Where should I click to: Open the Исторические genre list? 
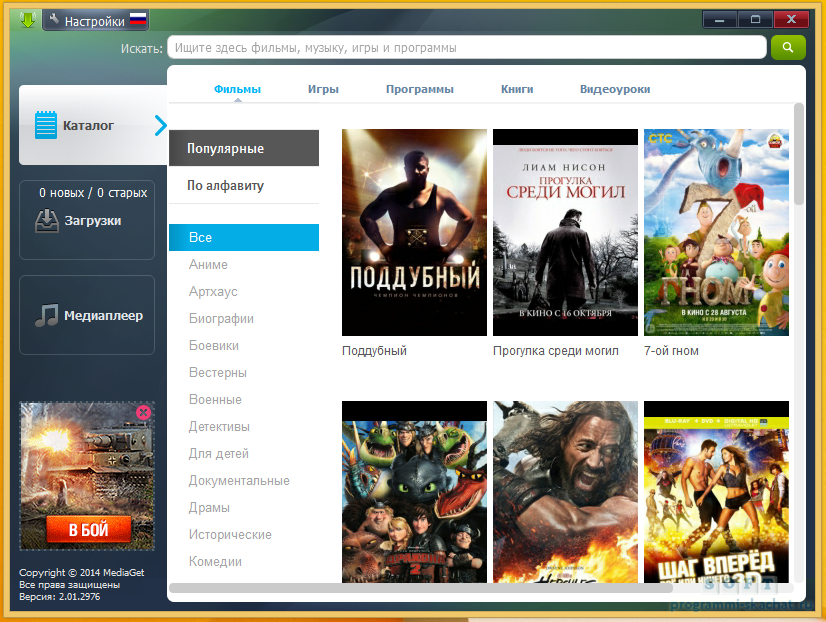coord(230,535)
